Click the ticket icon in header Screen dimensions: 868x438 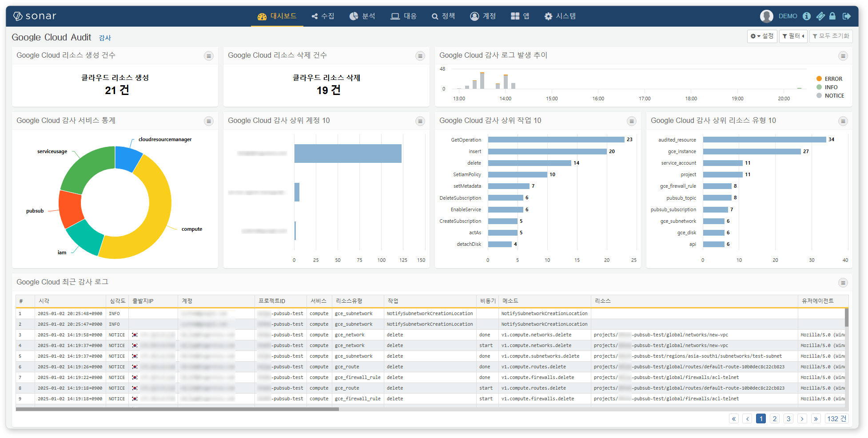820,16
